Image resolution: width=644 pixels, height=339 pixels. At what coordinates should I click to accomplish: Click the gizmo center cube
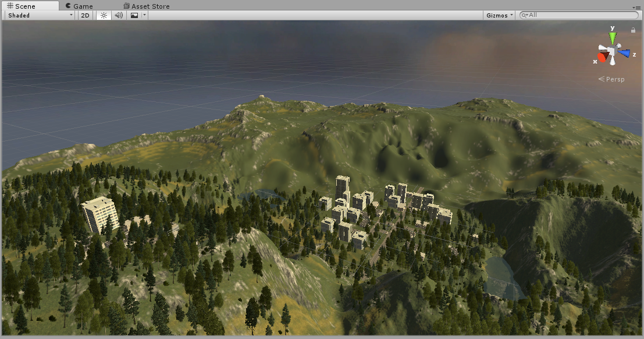coord(612,52)
